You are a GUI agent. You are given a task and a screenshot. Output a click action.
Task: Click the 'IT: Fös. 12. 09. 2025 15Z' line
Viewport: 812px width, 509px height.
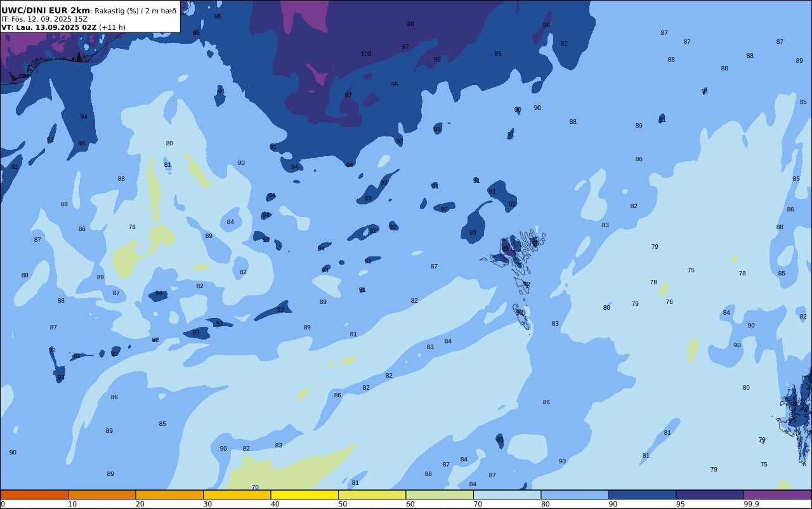click(x=44, y=19)
